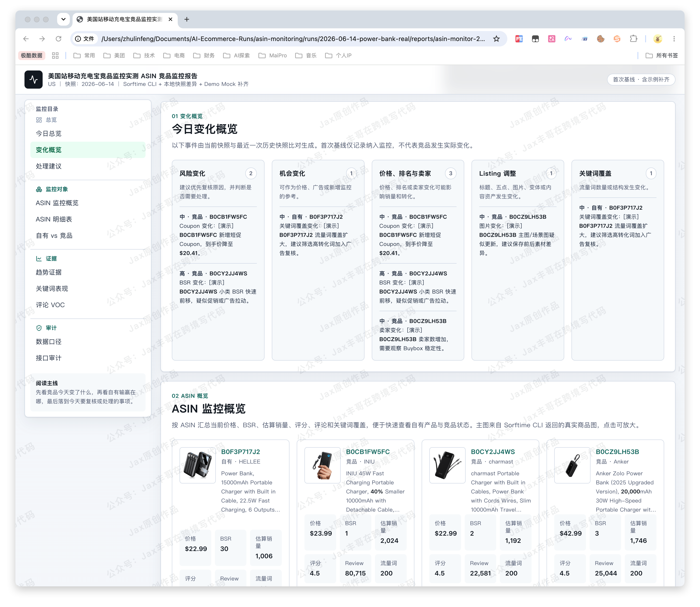Click the 价格、排名与卖家 card title

point(405,173)
